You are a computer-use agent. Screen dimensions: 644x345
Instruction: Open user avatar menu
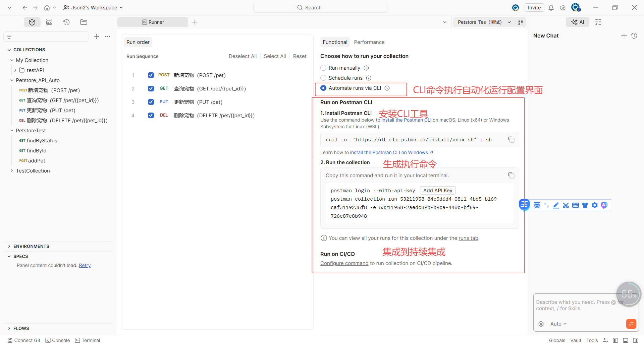576,7
